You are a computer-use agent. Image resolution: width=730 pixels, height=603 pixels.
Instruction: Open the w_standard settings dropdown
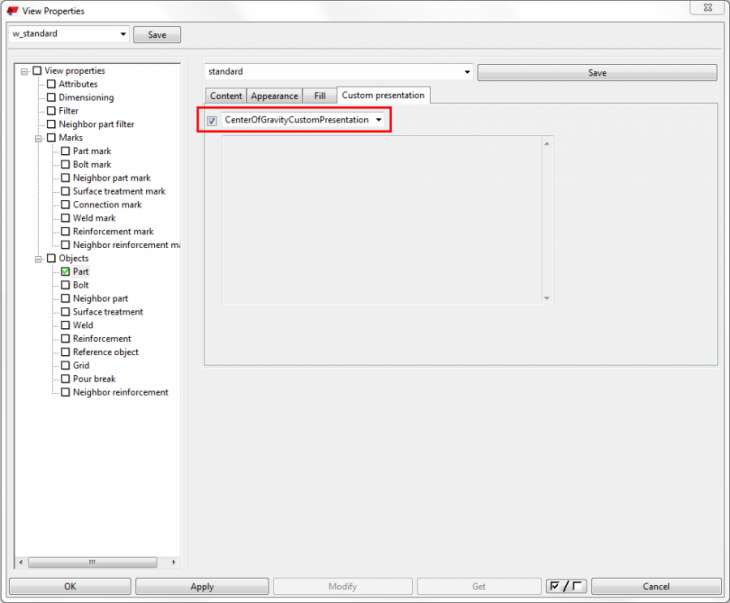click(x=123, y=34)
